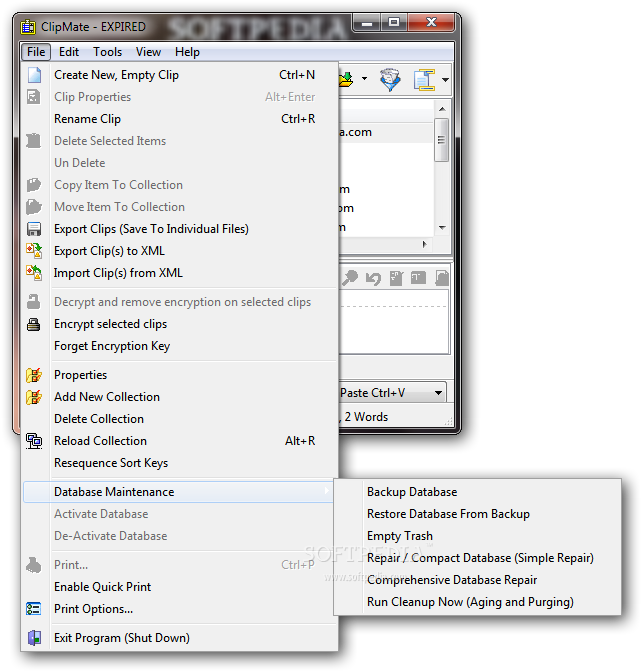Click the 'Alt+R' shortcut text
Screen dimensions: 642x672
tap(300, 441)
